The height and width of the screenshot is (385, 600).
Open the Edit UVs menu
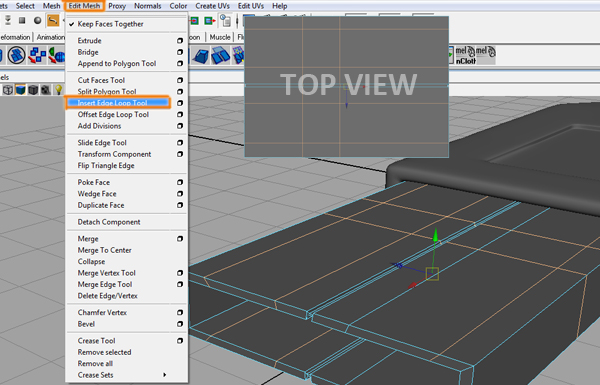[x=251, y=6]
